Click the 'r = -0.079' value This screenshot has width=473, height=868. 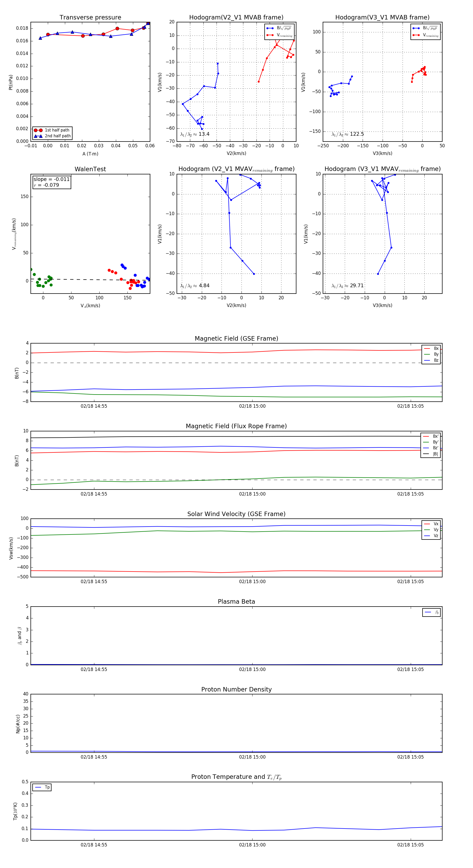(47, 185)
